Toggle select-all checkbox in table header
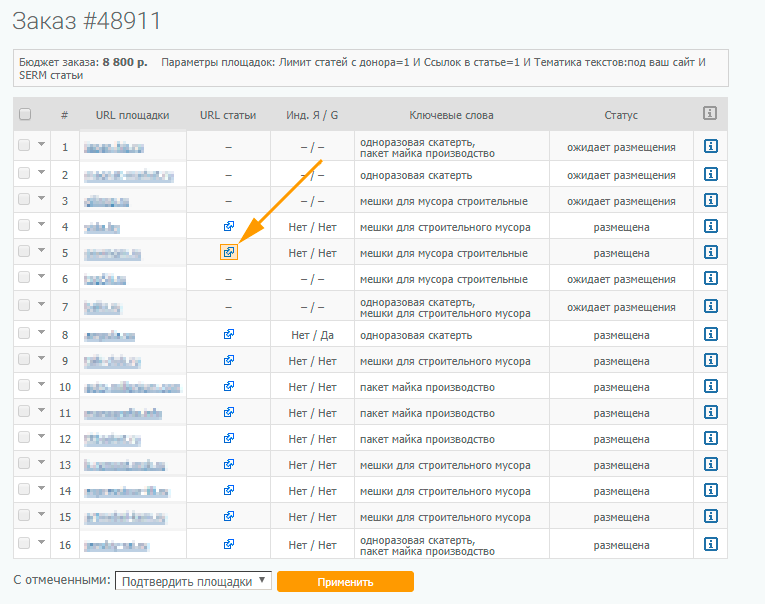Screen dimensions: 765x604 25,115
